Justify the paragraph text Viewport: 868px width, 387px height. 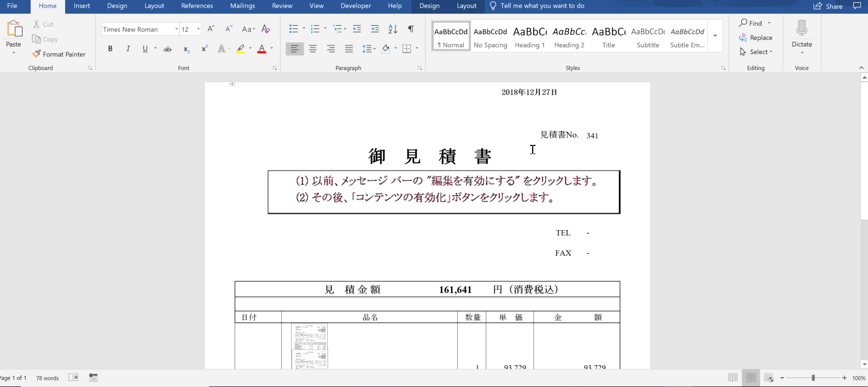[x=349, y=49]
